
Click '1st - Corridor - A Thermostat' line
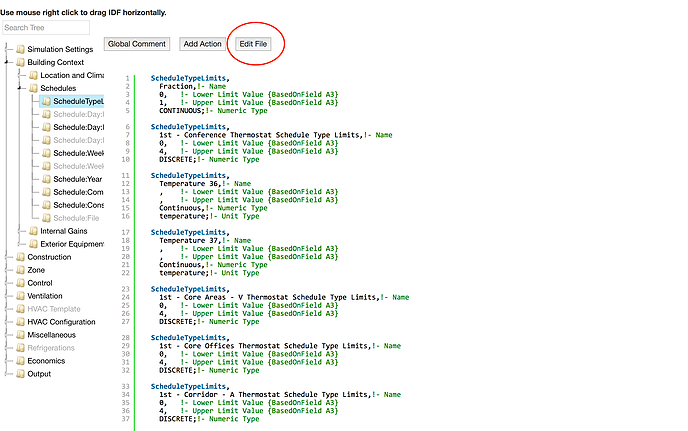point(280,395)
